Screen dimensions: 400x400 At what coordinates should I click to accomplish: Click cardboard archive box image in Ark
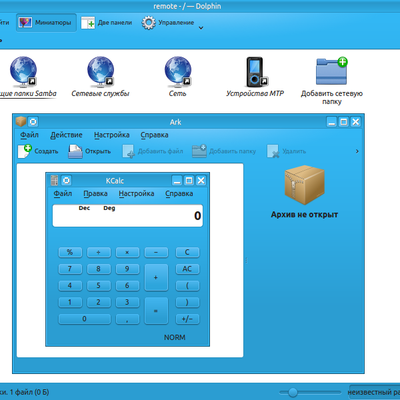(304, 185)
